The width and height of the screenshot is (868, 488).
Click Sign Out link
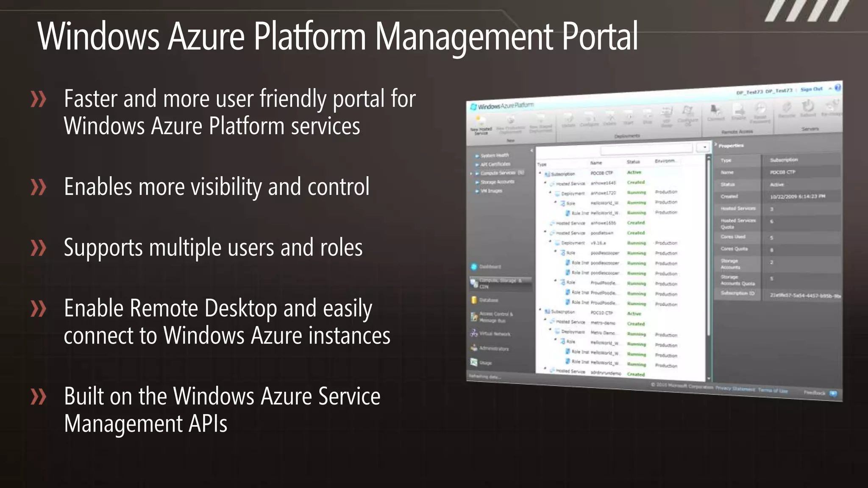click(x=811, y=89)
